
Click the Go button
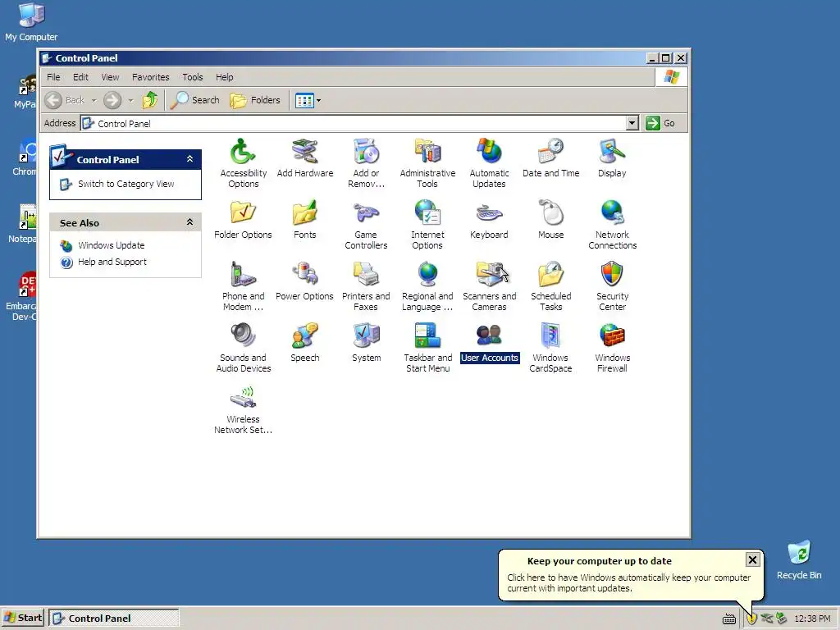[x=660, y=123]
